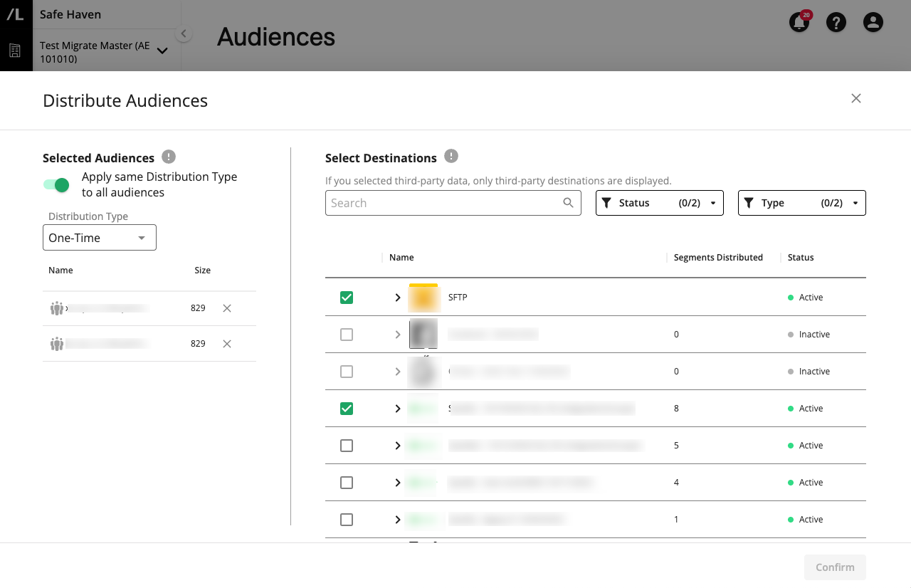Image resolution: width=911 pixels, height=588 pixels.
Task: Collapse the sidebar using the left chevron
Action: pos(183,33)
